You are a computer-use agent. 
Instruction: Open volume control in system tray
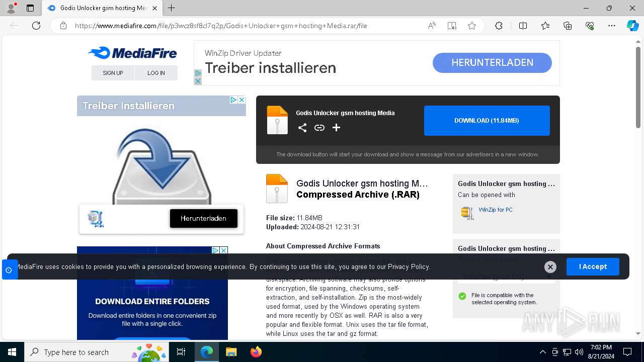579,352
